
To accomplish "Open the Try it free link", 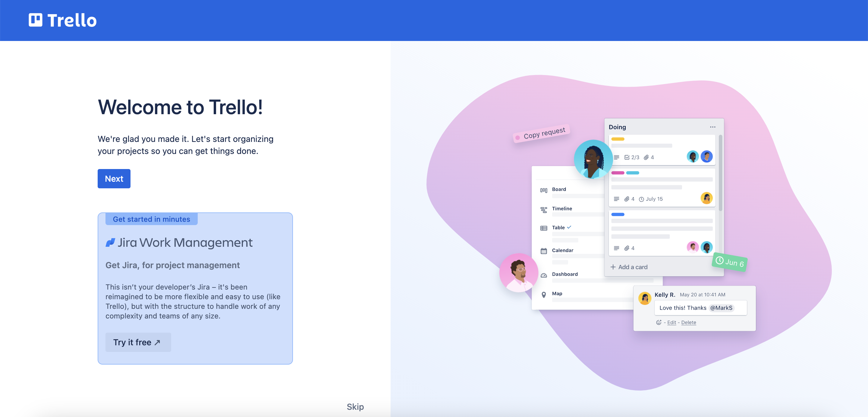I will pos(138,342).
